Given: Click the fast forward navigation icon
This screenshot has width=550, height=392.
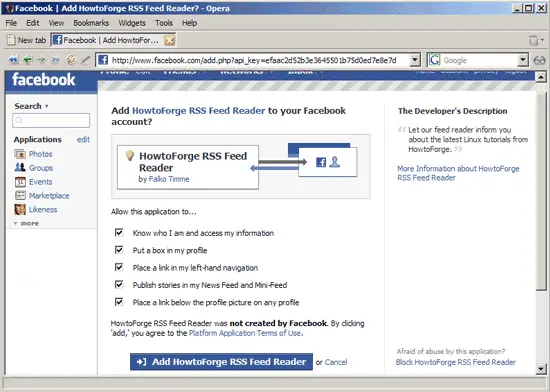Looking at the screenshot, I should tap(56, 60).
